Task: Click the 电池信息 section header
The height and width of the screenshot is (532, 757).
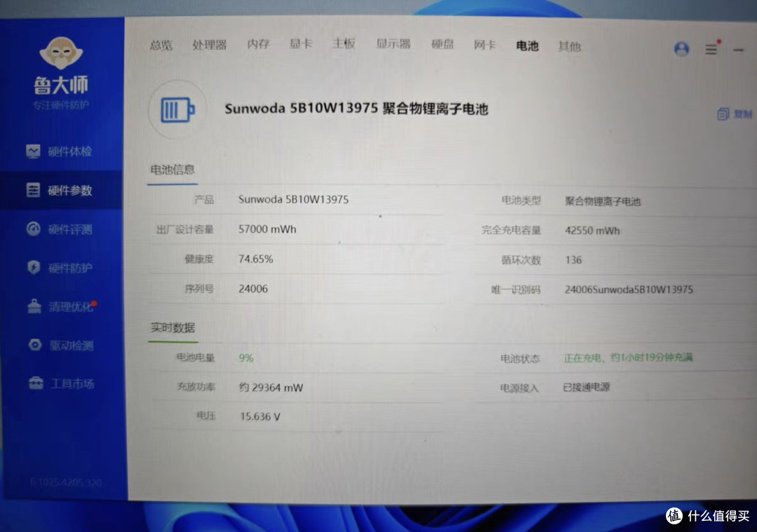Action: 172,170
